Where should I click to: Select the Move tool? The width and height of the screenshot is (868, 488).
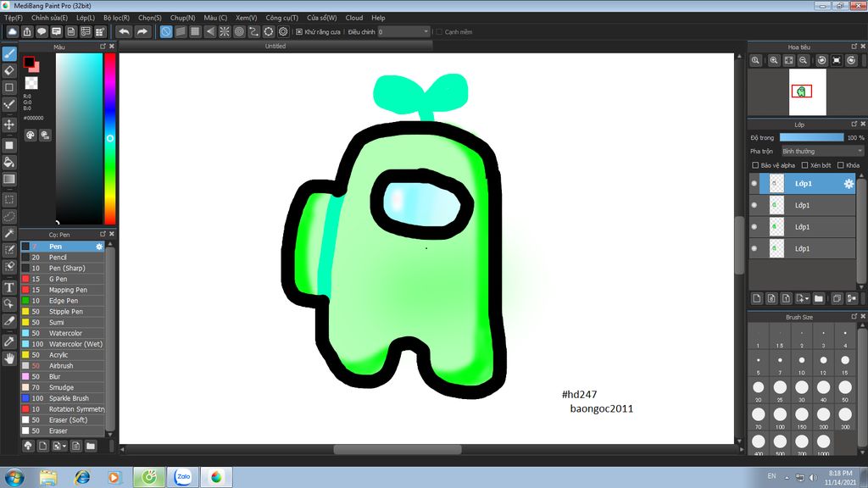pos(9,125)
